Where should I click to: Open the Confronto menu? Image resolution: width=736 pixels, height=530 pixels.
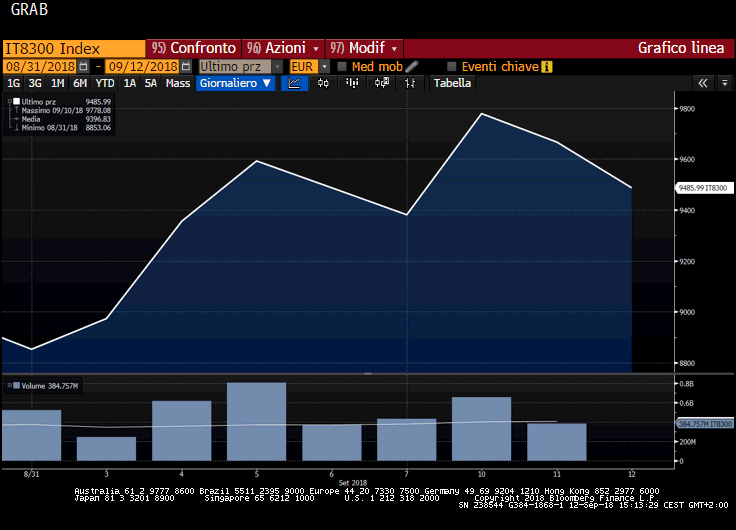coord(193,48)
